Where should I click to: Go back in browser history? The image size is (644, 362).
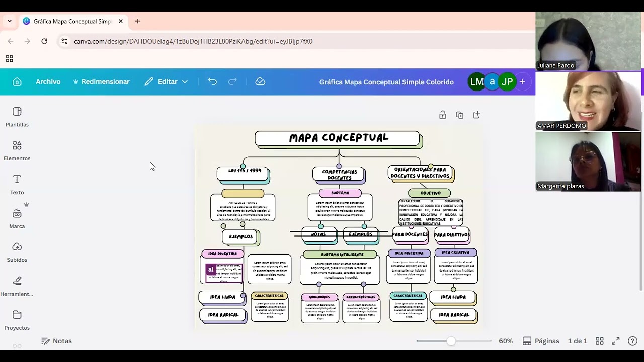(11, 41)
